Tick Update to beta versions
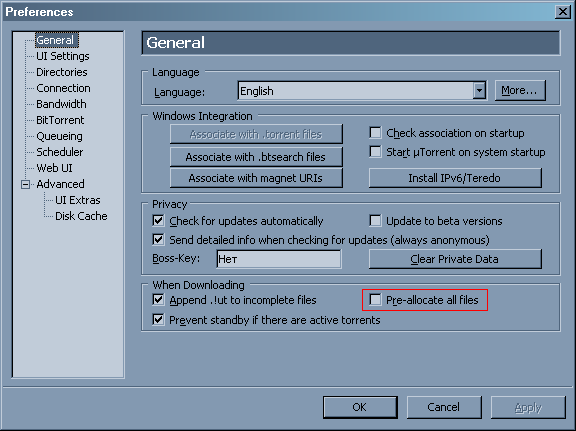Screen dimensions: 576x431 click(375, 221)
